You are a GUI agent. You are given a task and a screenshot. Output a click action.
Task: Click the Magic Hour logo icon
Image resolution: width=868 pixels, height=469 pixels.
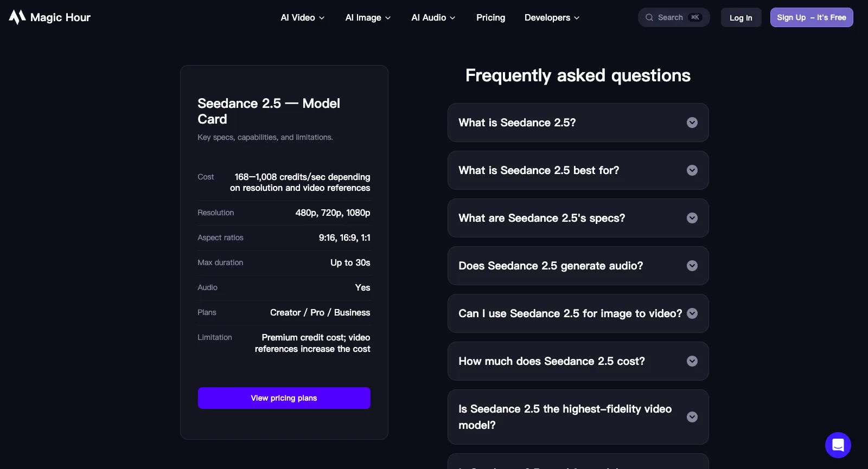click(x=17, y=17)
